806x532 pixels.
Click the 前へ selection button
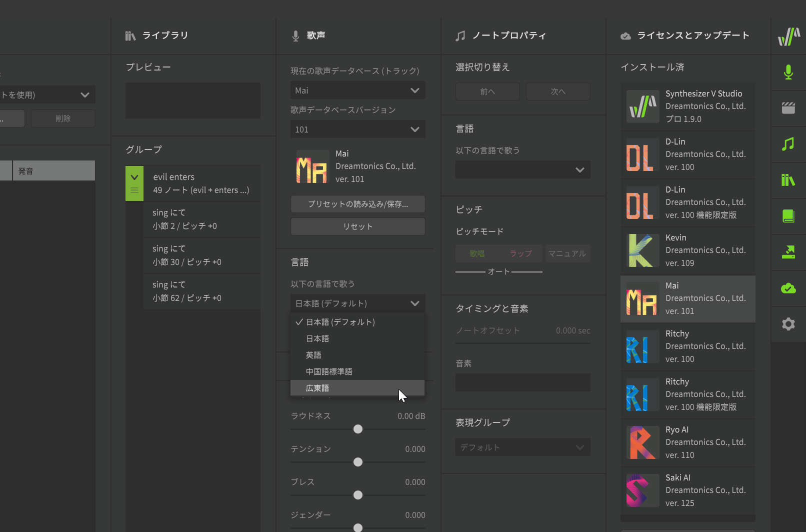pos(487,91)
